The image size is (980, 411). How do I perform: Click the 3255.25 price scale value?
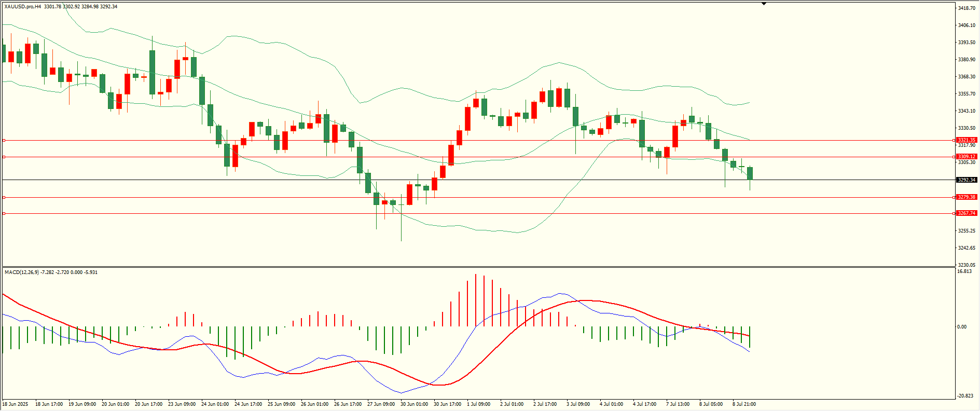[967, 231]
